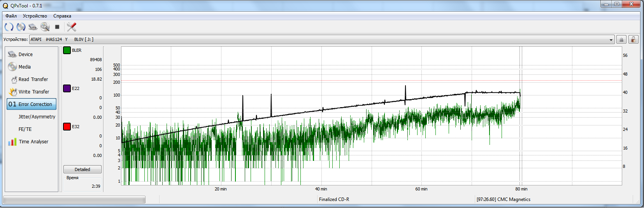The width and height of the screenshot is (644, 208).
Task: Eject the disc tray
Action: (x=621, y=40)
